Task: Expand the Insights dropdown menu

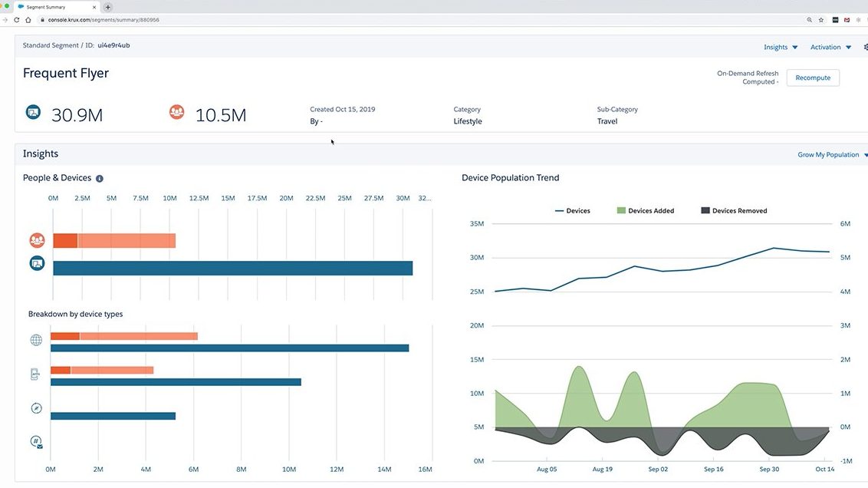Action: coord(781,47)
